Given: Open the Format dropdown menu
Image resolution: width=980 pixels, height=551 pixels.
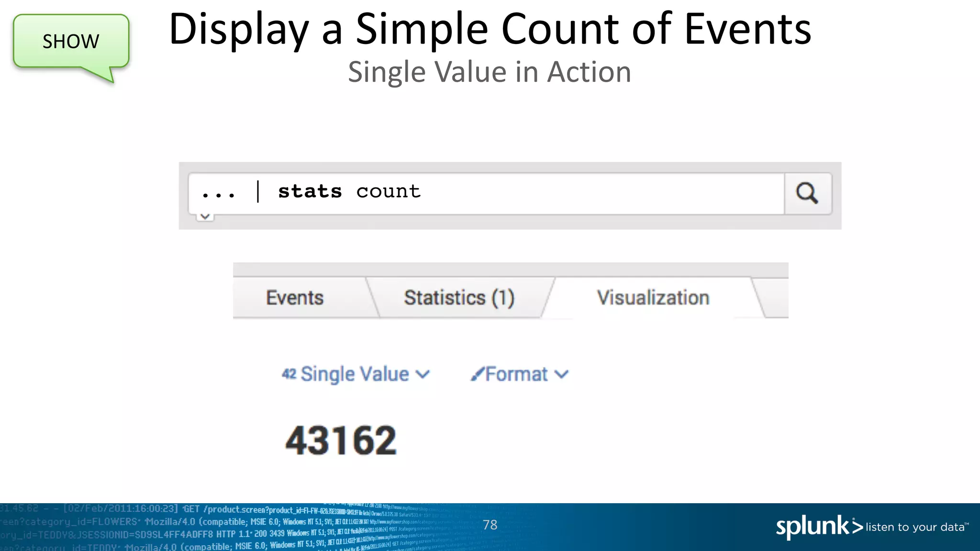Looking at the screenshot, I should 520,374.
